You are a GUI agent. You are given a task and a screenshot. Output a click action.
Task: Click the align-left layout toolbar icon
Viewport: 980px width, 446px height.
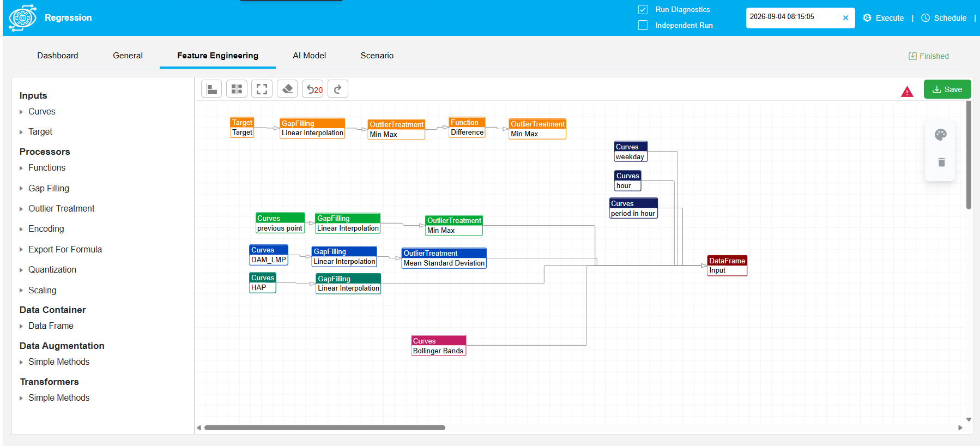211,89
